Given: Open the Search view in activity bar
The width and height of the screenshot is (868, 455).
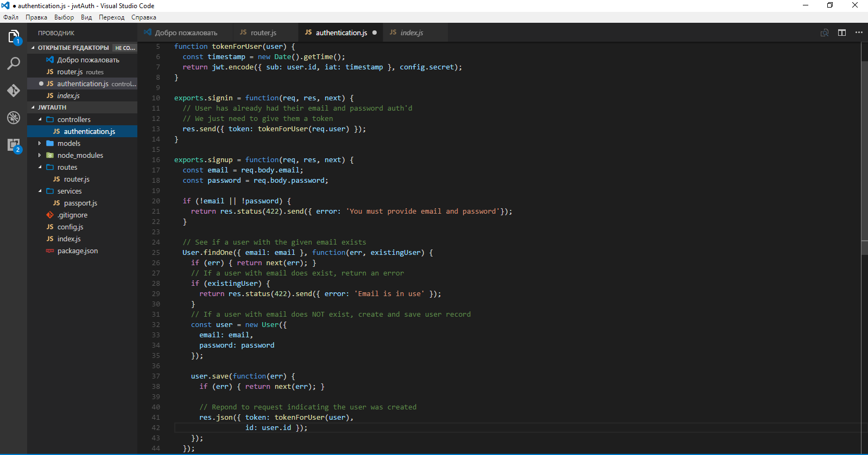Looking at the screenshot, I should pos(14,63).
